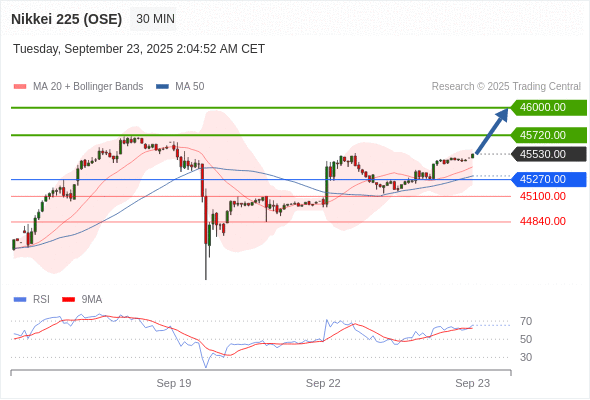590x400 pixels.
Task: Toggle the MA 20 + Bollinger Bands legend
Action: (x=88, y=87)
